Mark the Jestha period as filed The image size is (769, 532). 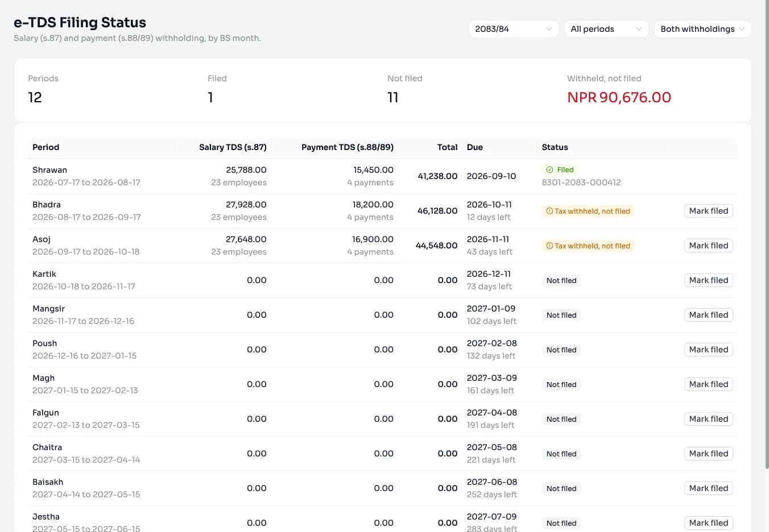point(708,523)
